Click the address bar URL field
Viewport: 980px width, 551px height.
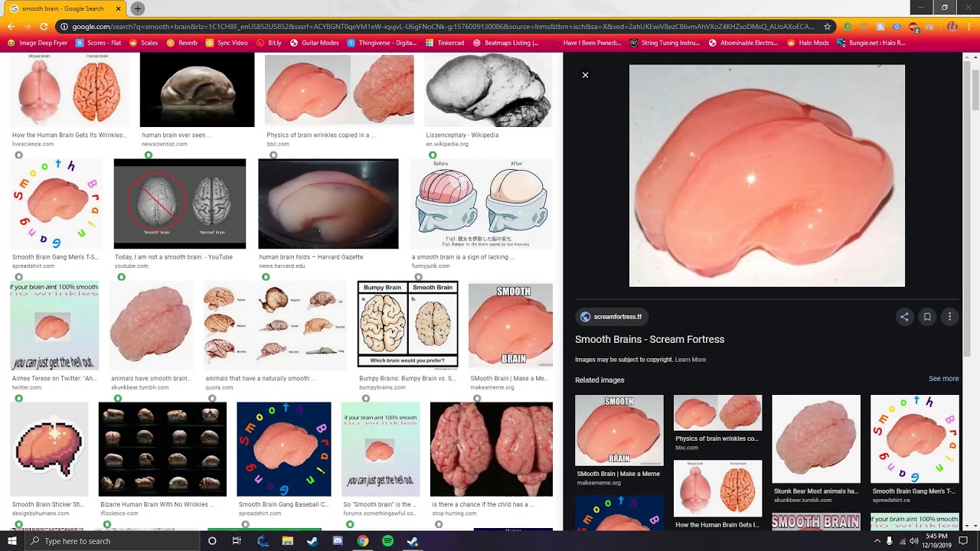click(x=443, y=26)
